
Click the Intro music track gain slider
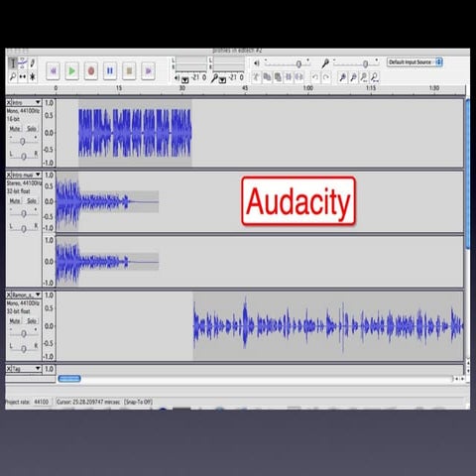[23, 213]
